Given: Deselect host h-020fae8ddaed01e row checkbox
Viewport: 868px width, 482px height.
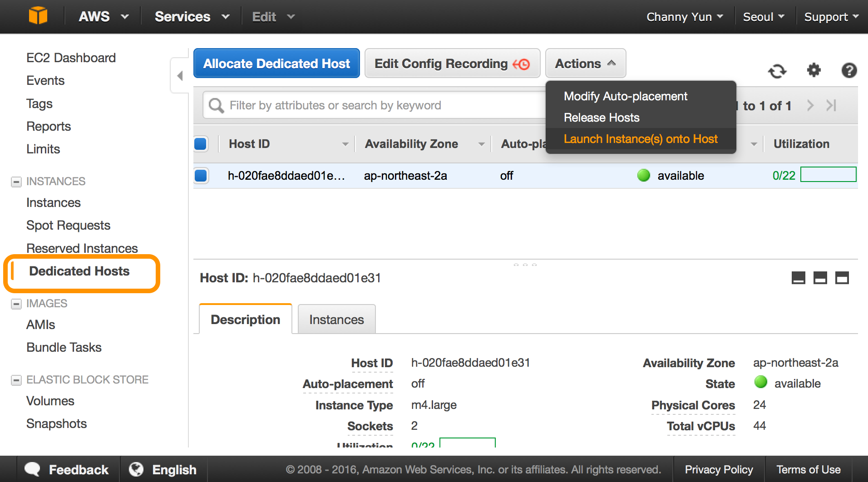Looking at the screenshot, I should (x=201, y=176).
